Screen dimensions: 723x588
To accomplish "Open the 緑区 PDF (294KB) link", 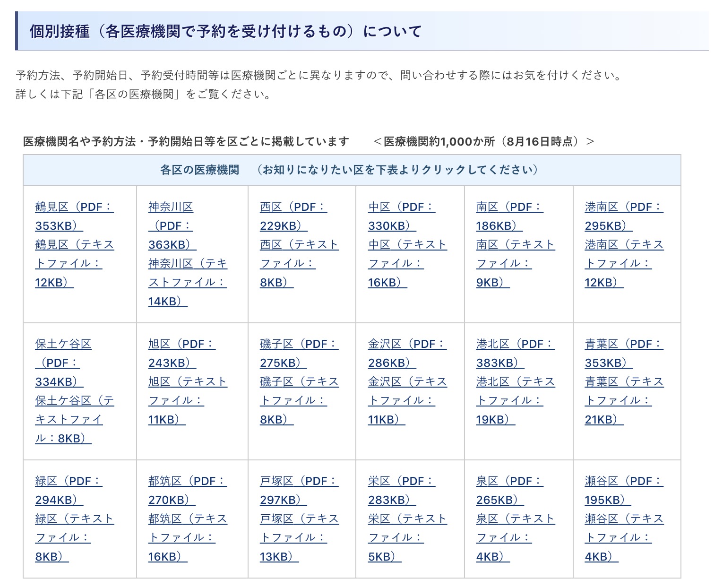I will point(69,491).
